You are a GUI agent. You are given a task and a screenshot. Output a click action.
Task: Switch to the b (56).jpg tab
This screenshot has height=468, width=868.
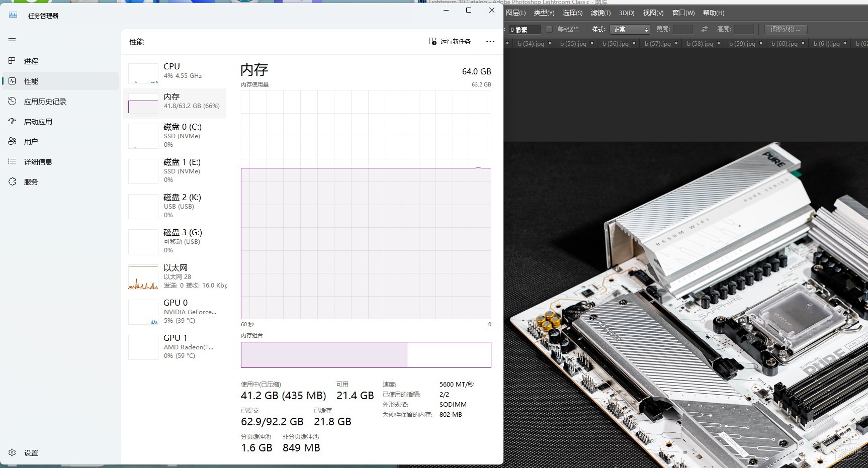pyautogui.click(x=616, y=44)
